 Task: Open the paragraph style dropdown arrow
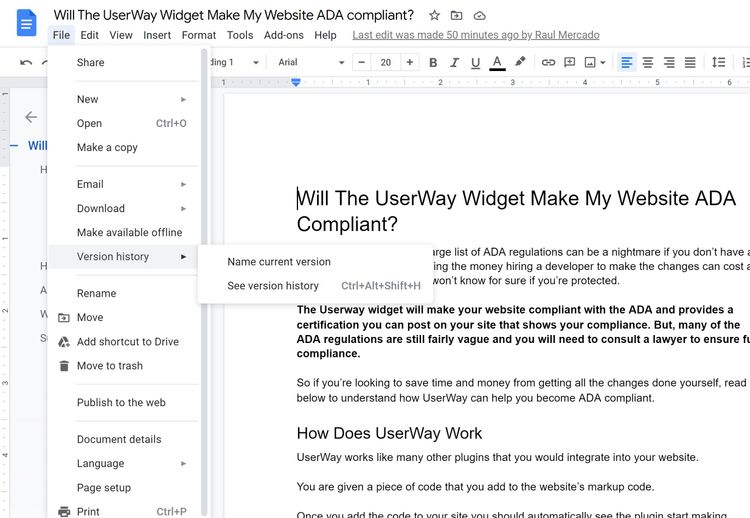click(255, 62)
